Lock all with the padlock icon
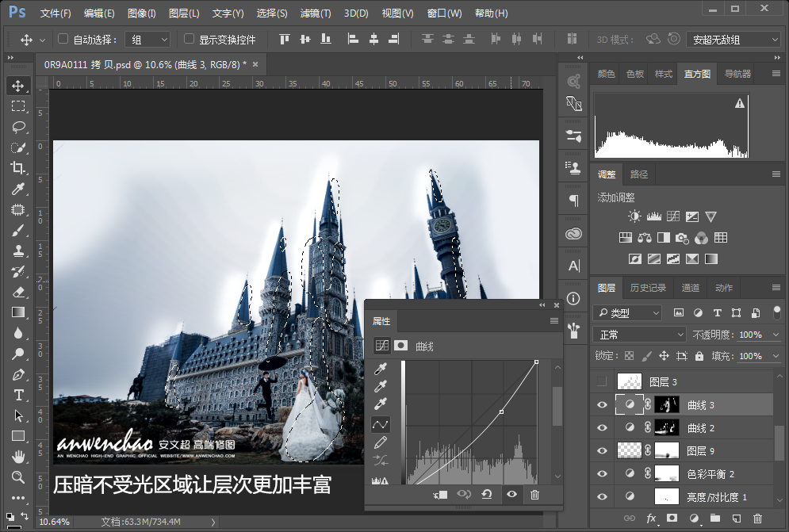This screenshot has width=789, height=532. (x=699, y=356)
